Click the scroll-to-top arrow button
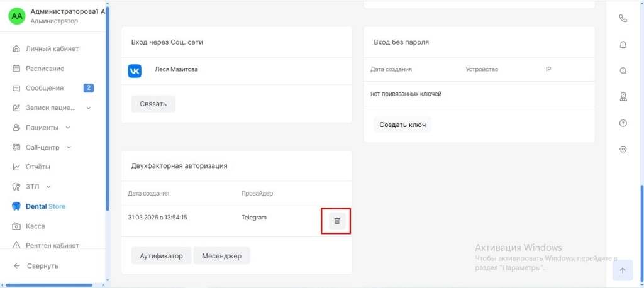 [622, 270]
